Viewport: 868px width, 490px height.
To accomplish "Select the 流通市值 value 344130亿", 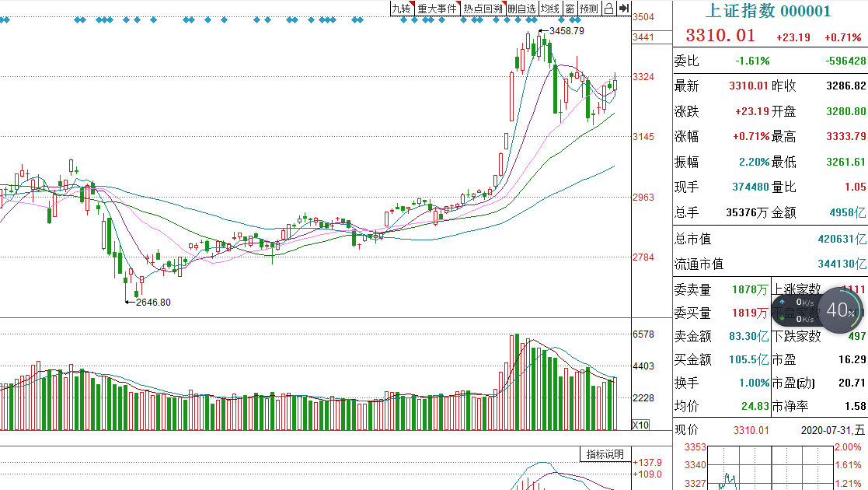I will [x=842, y=264].
